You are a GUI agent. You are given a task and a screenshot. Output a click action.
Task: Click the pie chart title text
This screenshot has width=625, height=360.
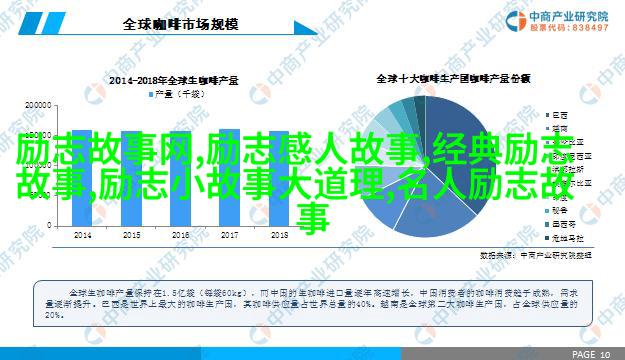coord(453,79)
